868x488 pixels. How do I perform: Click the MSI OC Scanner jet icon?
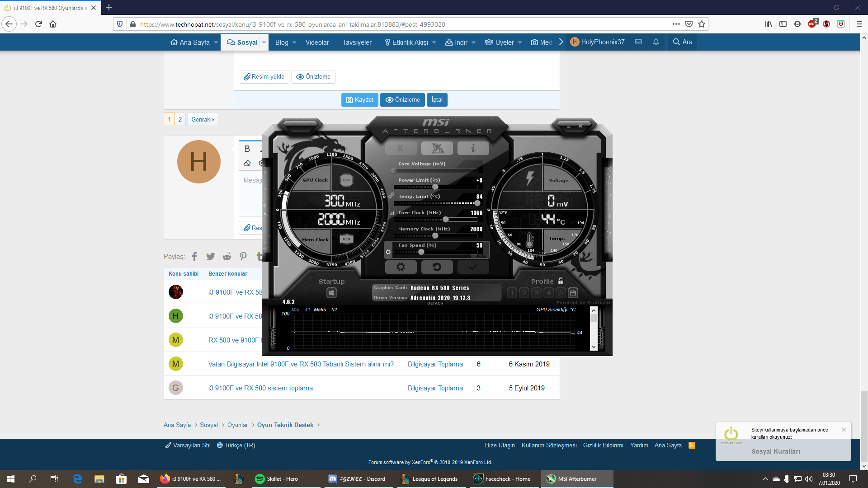tap(437, 148)
